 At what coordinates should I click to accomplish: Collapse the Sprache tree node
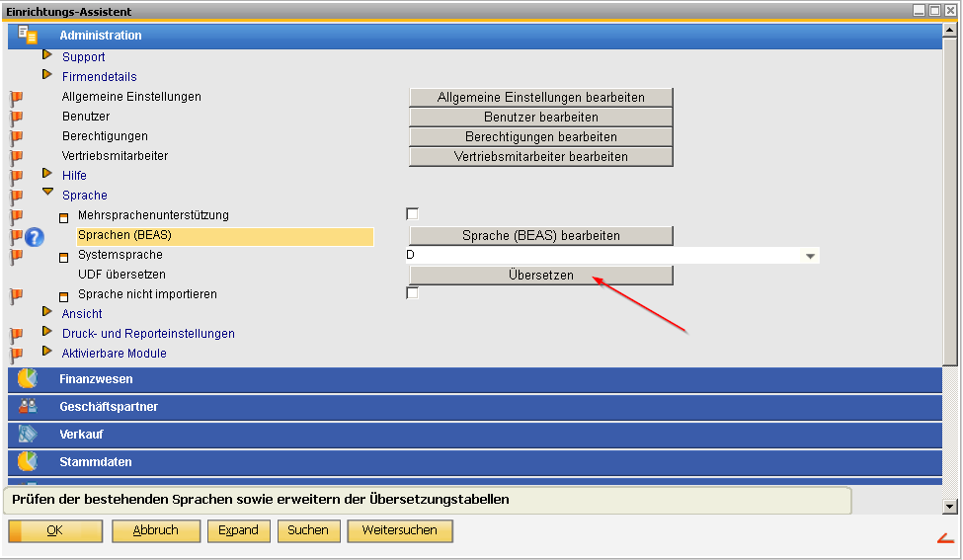(x=47, y=193)
